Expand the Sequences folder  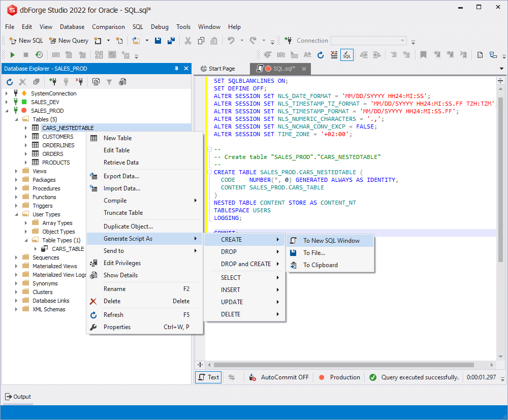click(x=16, y=257)
